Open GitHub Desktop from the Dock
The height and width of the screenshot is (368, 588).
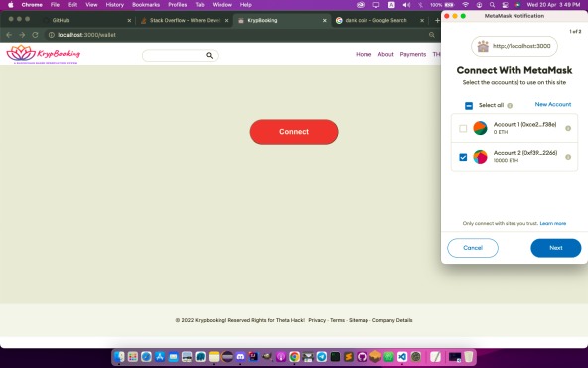pos(362,356)
